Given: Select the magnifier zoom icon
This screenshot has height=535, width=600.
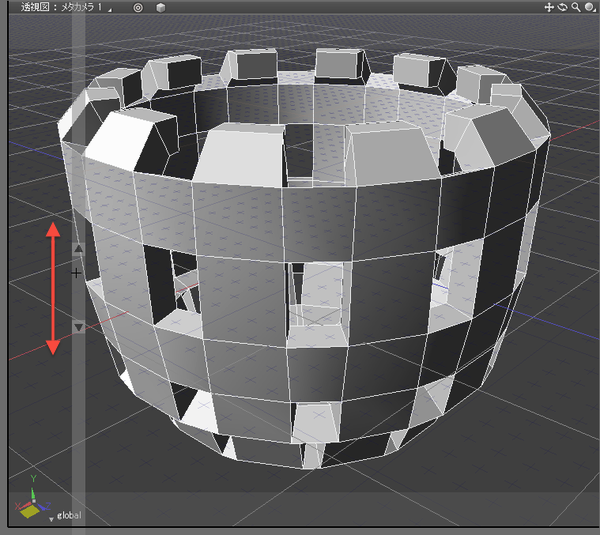Looking at the screenshot, I should coord(575,7).
